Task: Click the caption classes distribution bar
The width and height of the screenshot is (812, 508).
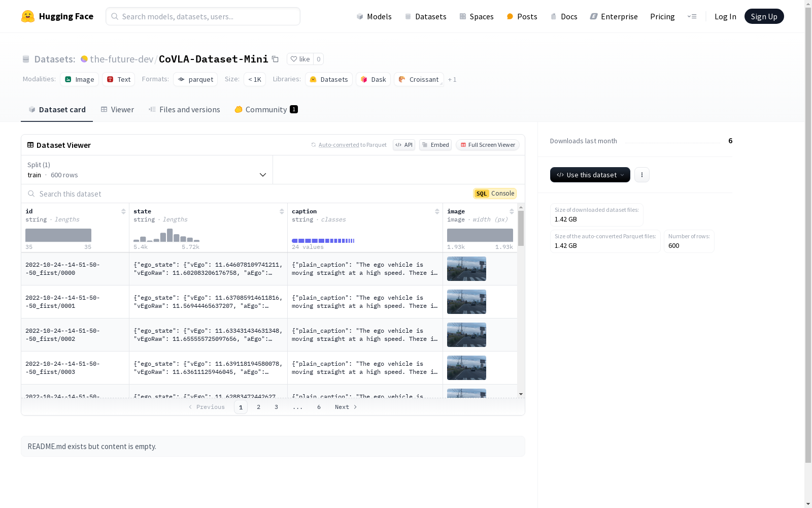Action: pos(323,240)
